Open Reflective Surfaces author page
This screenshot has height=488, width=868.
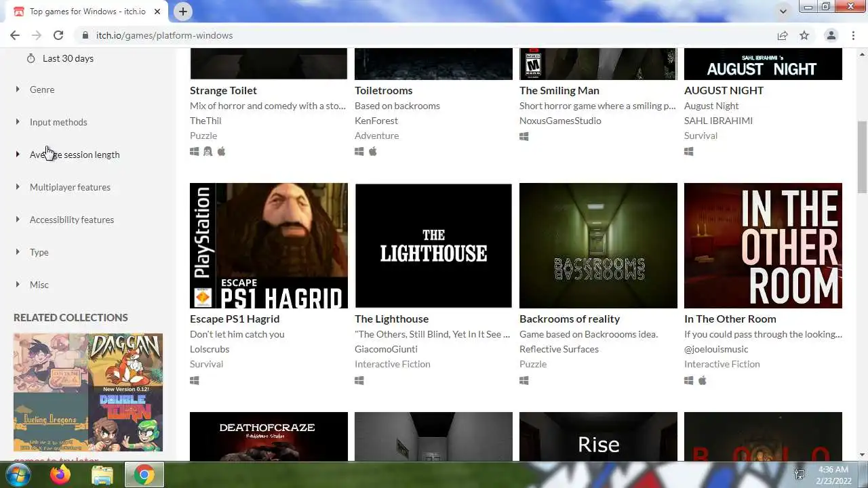pyautogui.click(x=559, y=349)
